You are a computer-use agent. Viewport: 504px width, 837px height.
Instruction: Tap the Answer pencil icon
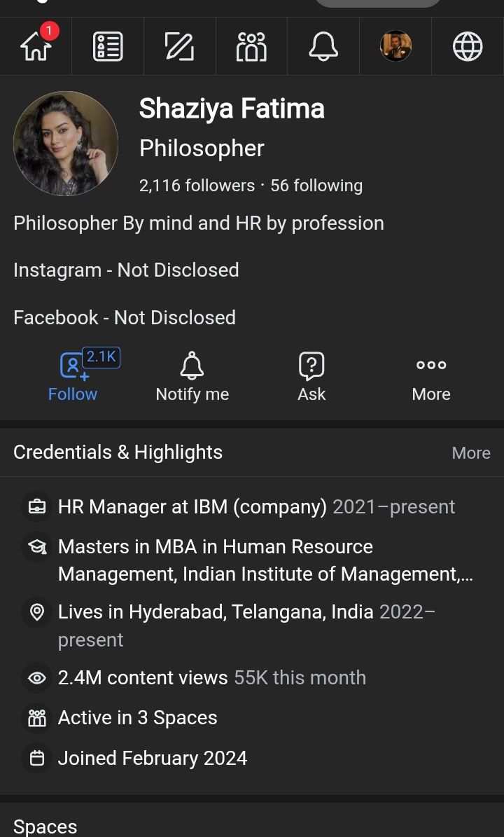click(x=180, y=46)
